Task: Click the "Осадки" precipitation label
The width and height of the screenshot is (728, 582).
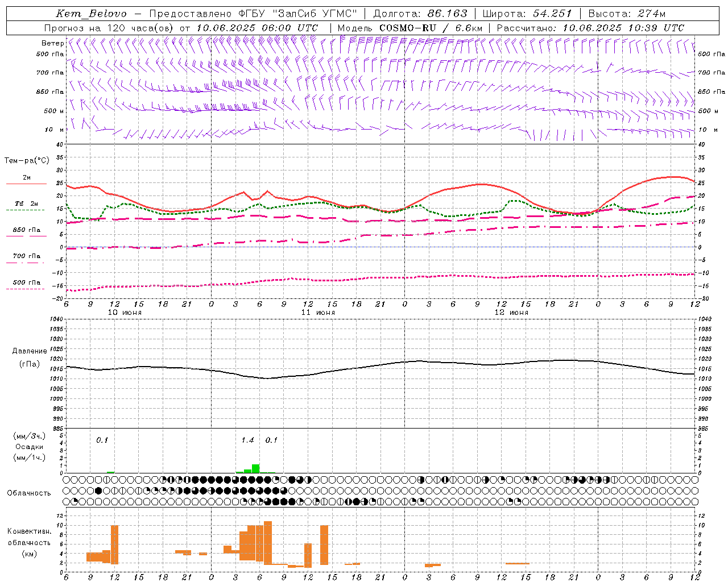Action: tap(29, 447)
